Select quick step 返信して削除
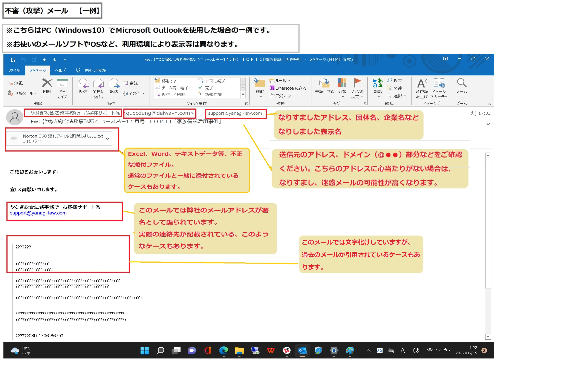The image size is (588, 392). [x=170, y=95]
